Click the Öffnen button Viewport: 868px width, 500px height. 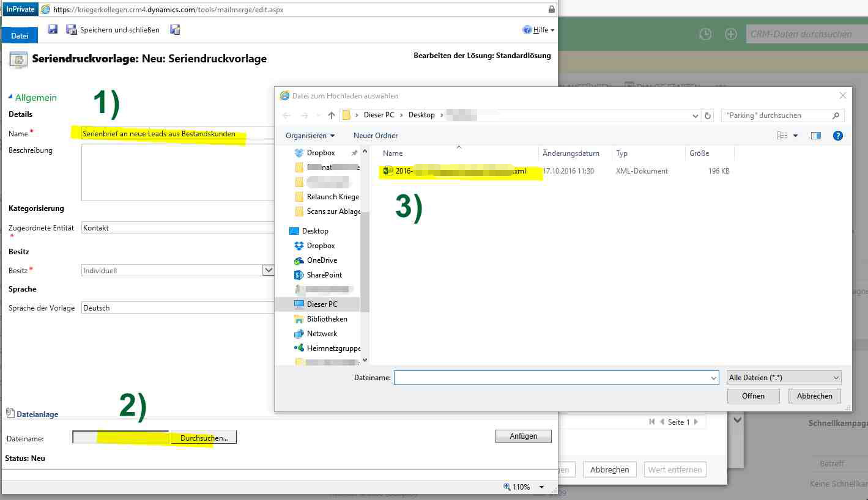753,396
